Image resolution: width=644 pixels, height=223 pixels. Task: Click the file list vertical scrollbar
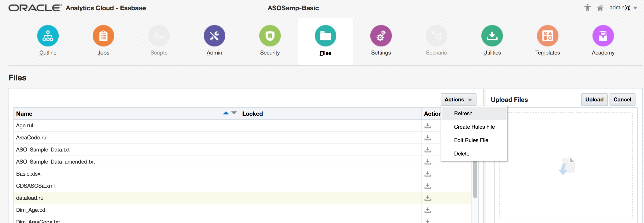tap(475, 180)
